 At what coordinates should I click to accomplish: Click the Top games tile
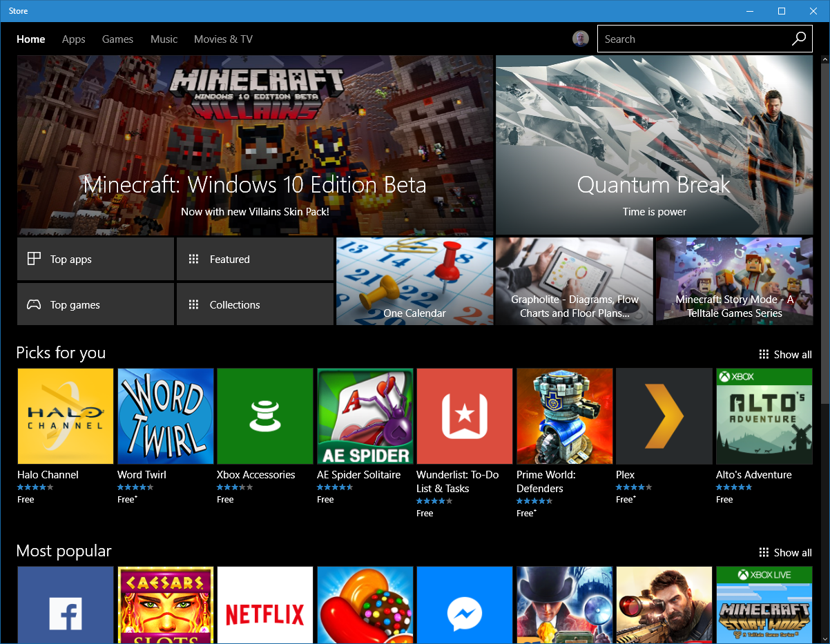click(95, 304)
